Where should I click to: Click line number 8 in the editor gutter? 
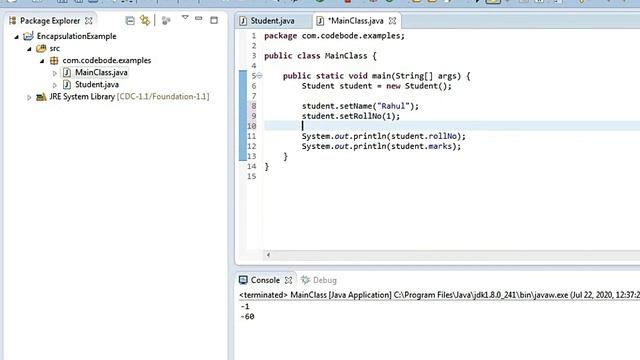pyautogui.click(x=253, y=106)
